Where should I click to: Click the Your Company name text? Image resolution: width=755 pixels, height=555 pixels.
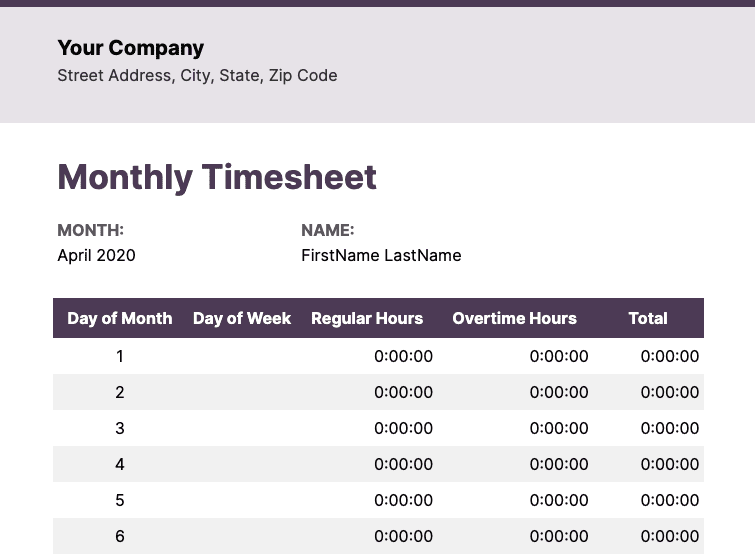click(131, 48)
